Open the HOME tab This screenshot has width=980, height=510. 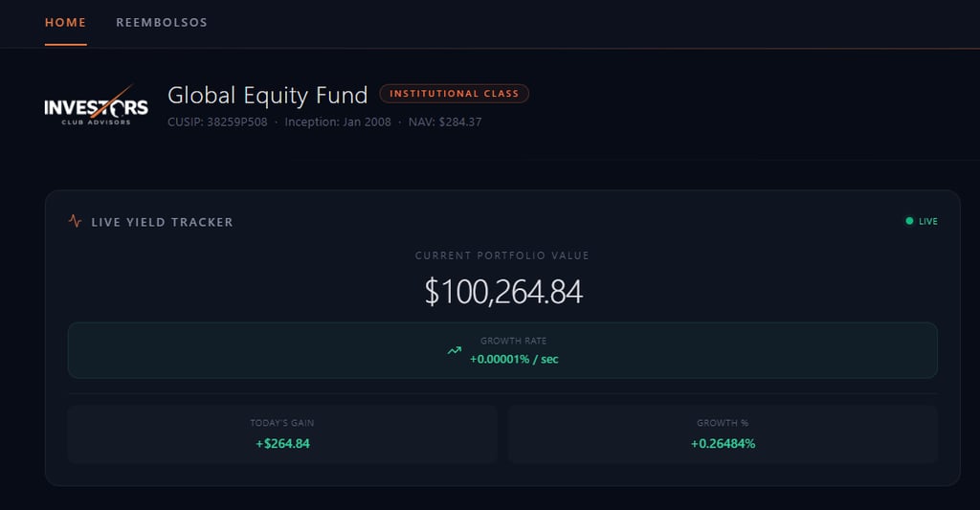(x=65, y=22)
